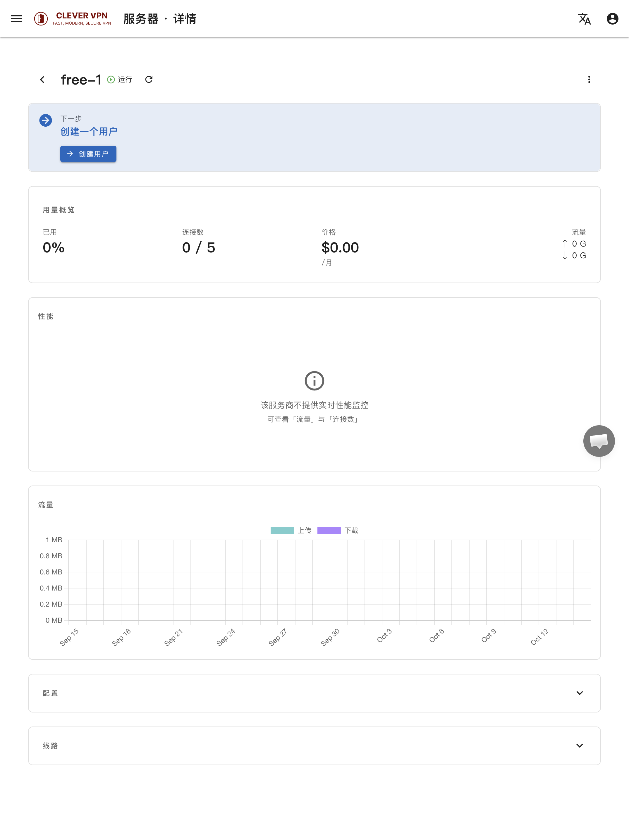Screen dimensions: 629x840
Task: Click the 0.4 MB axis label
Action: click(x=51, y=588)
